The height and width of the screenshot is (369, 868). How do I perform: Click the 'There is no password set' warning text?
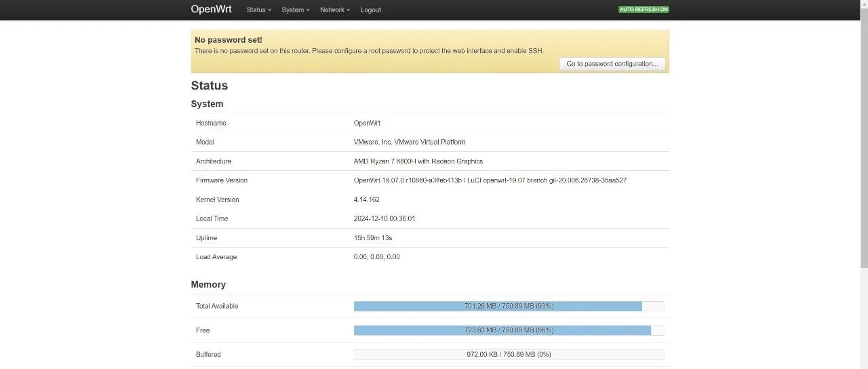click(x=369, y=51)
